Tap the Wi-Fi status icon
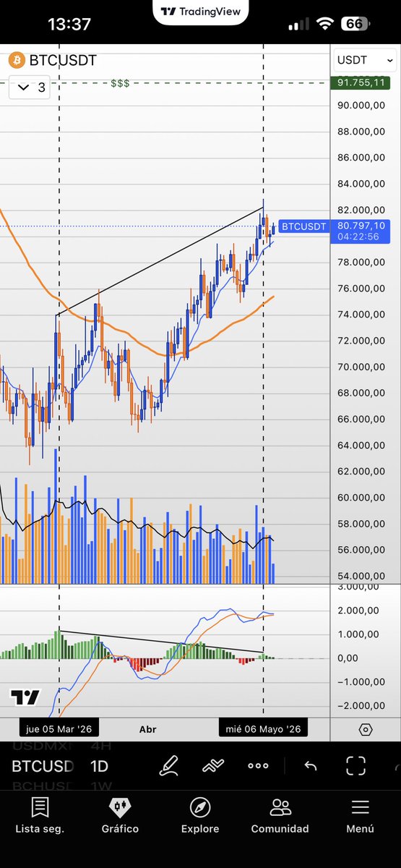 (326, 24)
